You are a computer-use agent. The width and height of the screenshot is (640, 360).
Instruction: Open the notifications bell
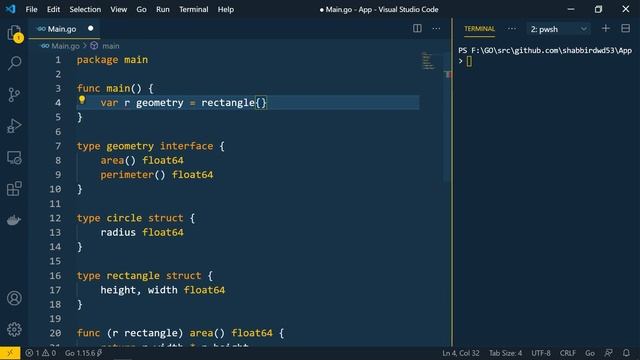pyautogui.click(x=626, y=353)
